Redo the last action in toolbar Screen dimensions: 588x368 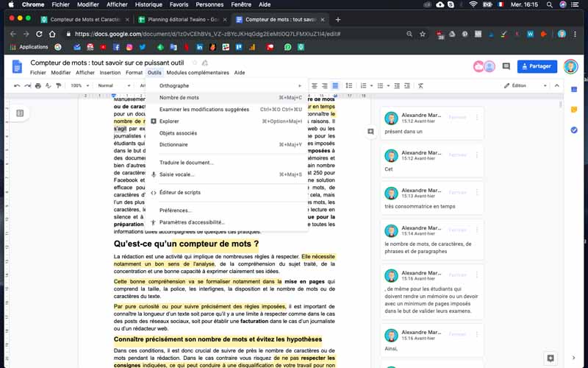[x=27, y=85]
